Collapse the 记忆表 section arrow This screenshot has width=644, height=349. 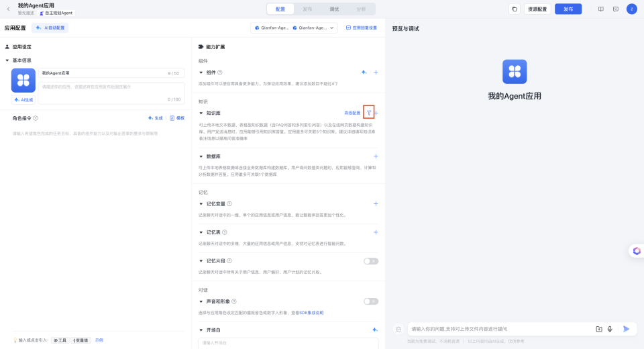(201, 233)
